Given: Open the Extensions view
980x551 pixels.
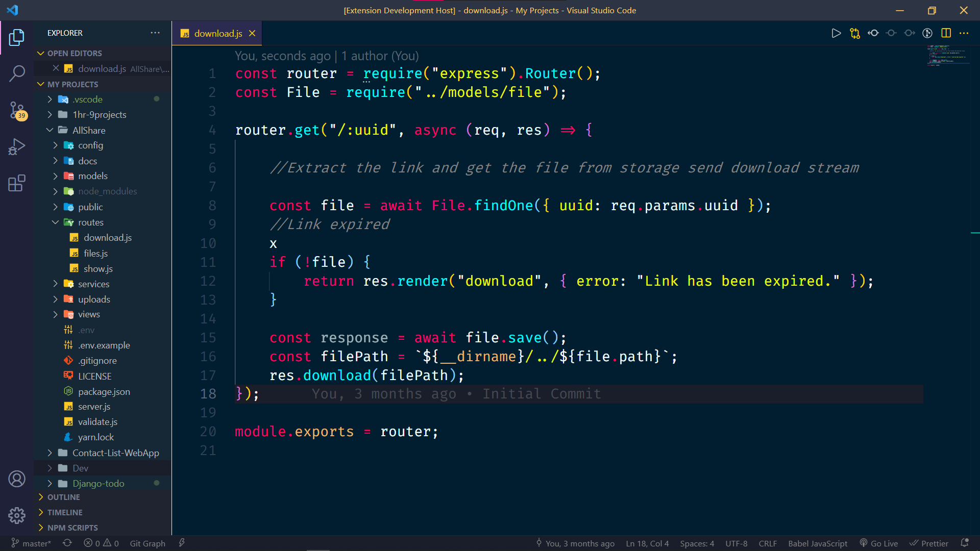Looking at the screenshot, I should (17, 183).
